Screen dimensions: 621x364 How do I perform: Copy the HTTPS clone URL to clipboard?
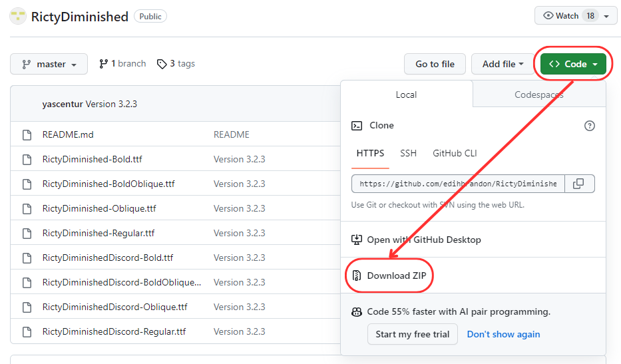coord(578,184)
